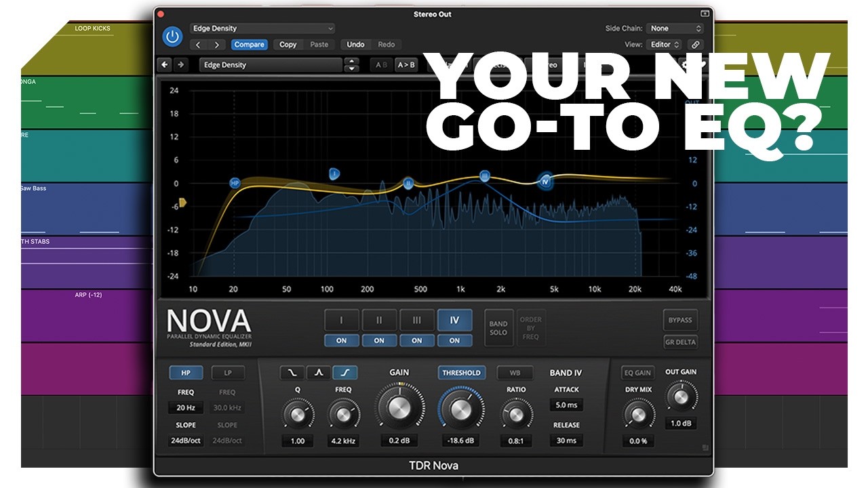Select the low shelf filter shape
The image size is (868, 488).
(293, 373)
